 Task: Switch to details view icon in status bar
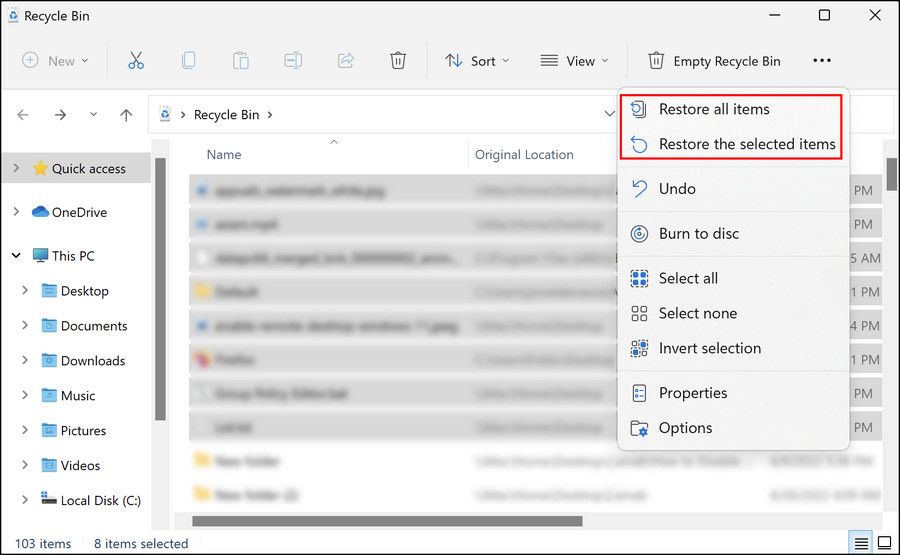(861, 543)
